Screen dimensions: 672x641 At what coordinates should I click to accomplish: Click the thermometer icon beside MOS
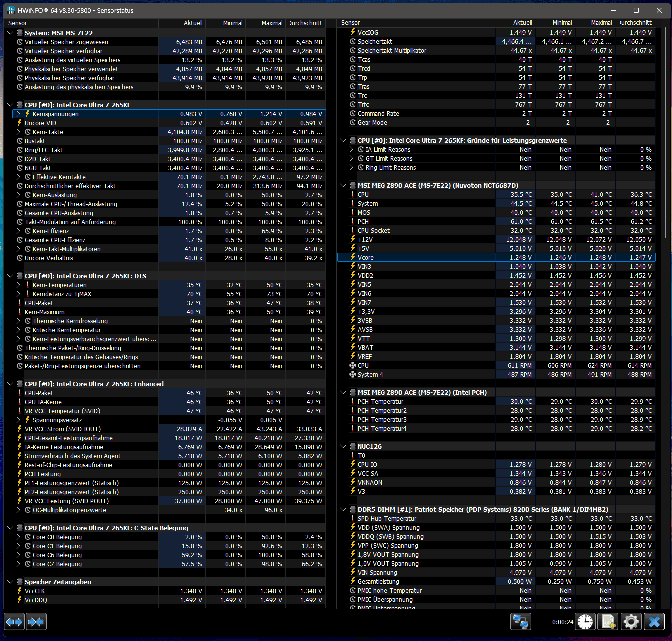[353, 213]
